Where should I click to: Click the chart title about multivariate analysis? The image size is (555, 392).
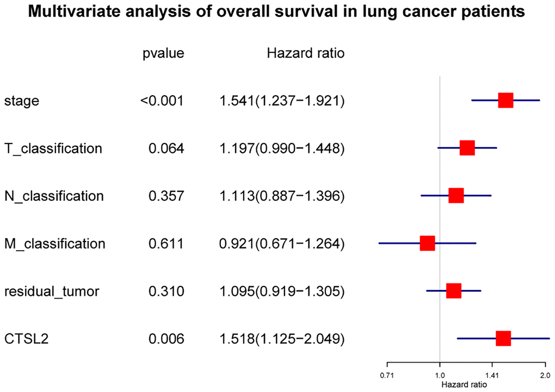coord(276,13)
